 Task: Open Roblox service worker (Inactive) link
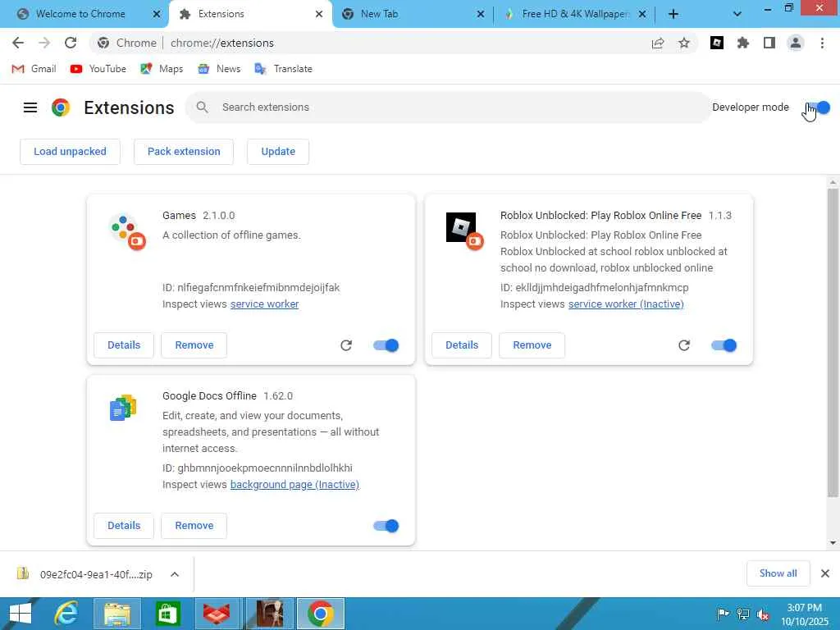[626, 304]
